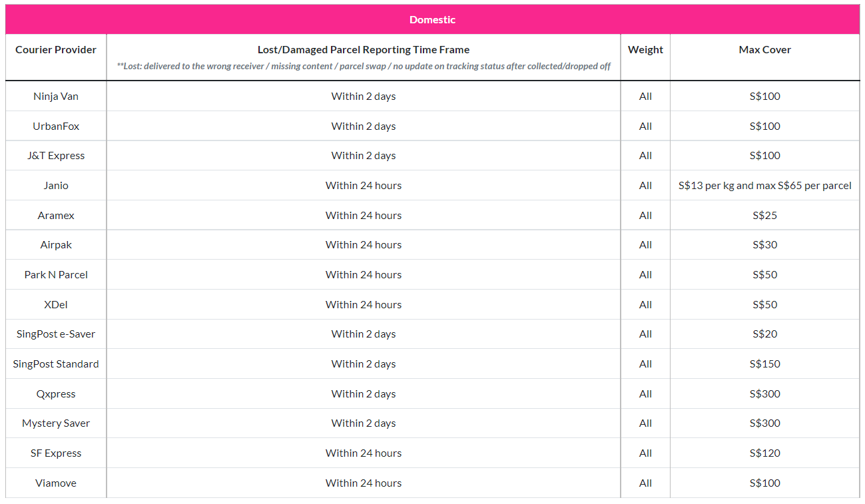
Task: Click the Weight column header
Action: point(645,50)
